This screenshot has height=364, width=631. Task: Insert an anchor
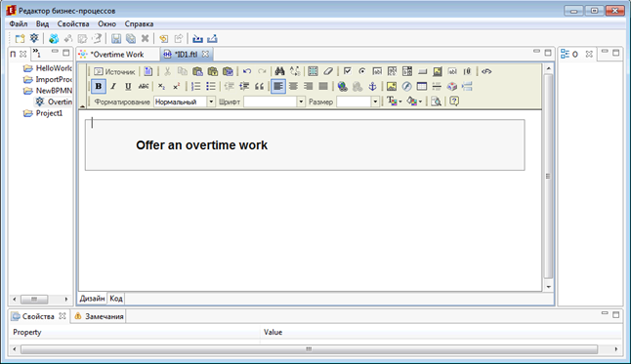373,87
